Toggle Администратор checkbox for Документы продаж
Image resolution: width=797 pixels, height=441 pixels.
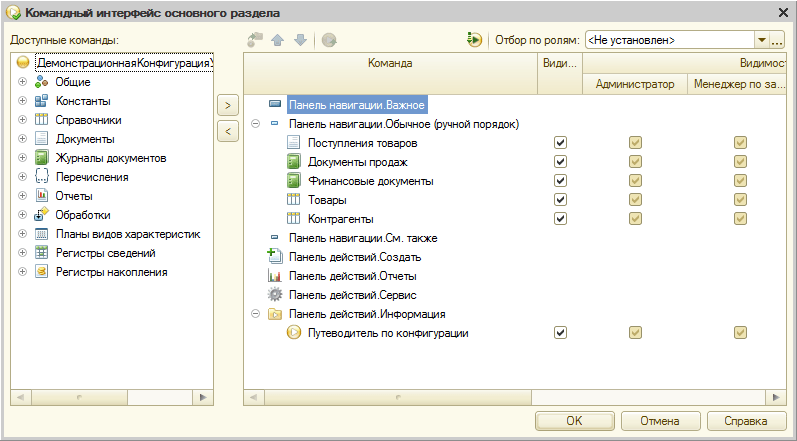pos(635,162)
